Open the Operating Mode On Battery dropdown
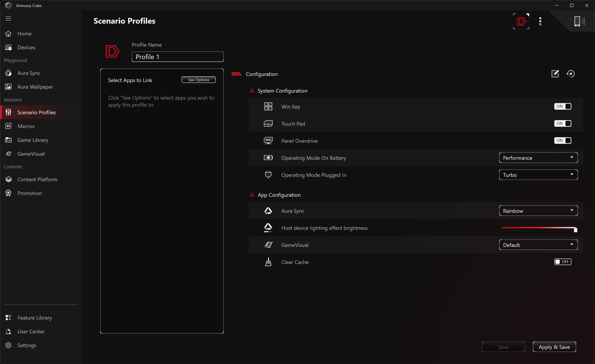The height and width of the screenshot is (364, 595). (x=538, y=158)
